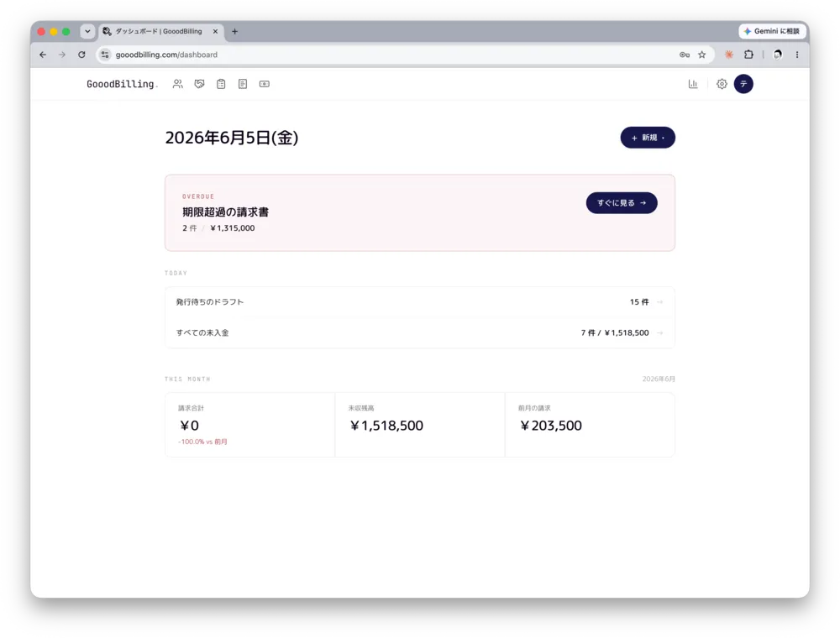Image resolution: width=840 pixels, height=638 pixels.
Task: Click the address bar URL
Action: (166, 55)
